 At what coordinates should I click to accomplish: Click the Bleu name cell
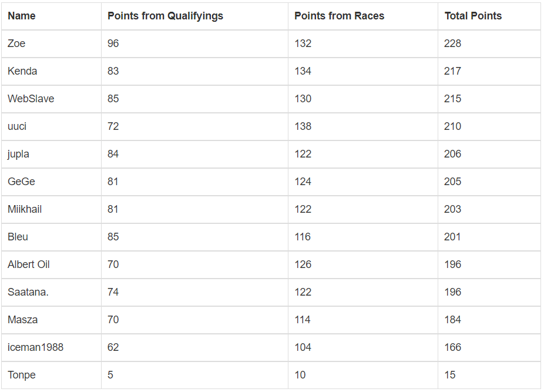18,237
